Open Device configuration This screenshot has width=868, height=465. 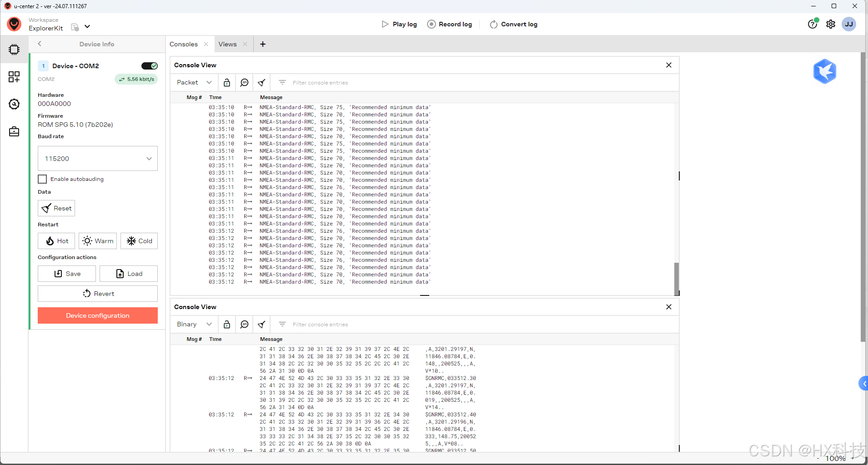98,315
